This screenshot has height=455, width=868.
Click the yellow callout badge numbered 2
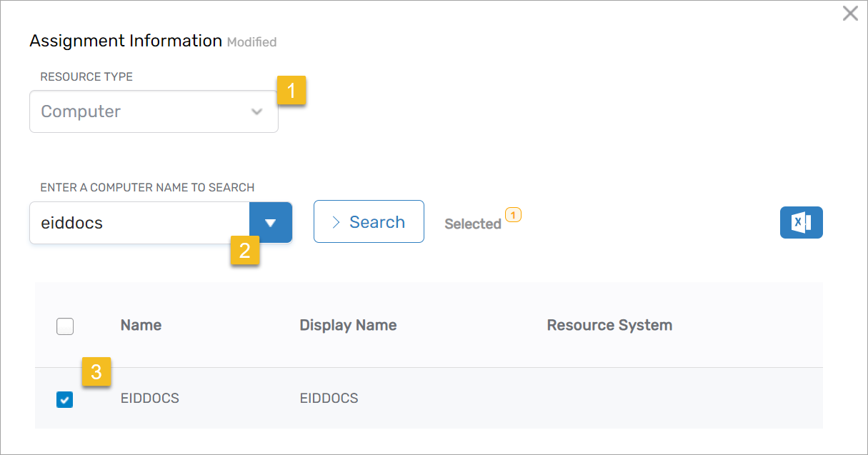[244, 251]
